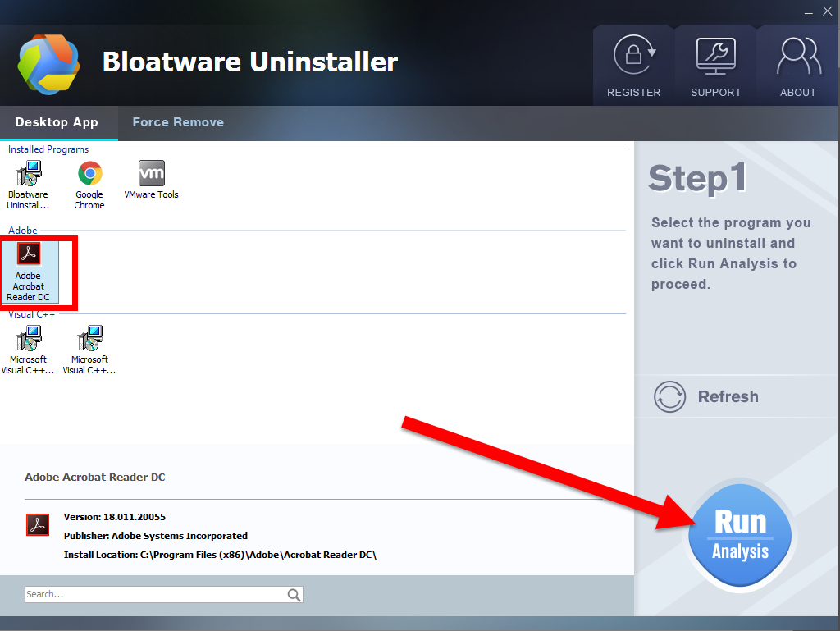Click the Adobe icon beside version details
Screen dimensions: 840x631
tap(38, 524)
